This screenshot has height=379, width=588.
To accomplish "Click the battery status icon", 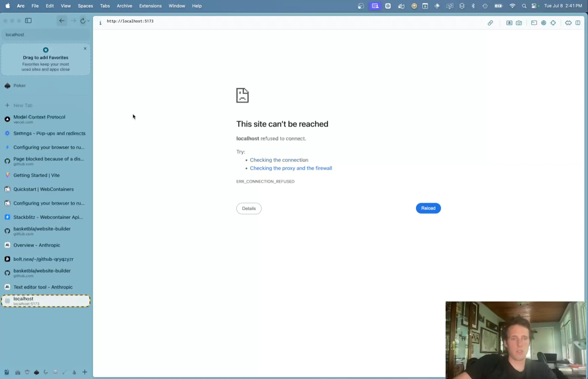I will 499,6.
